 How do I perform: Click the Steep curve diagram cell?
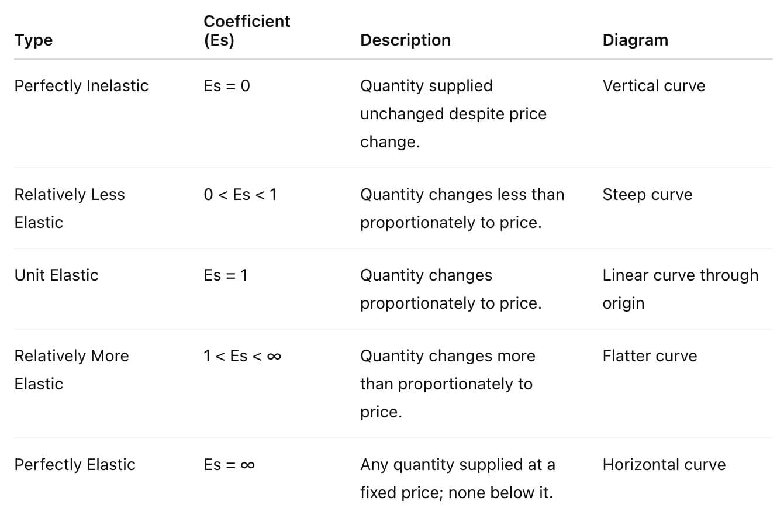pyautogui.click(x=647, y=194)
